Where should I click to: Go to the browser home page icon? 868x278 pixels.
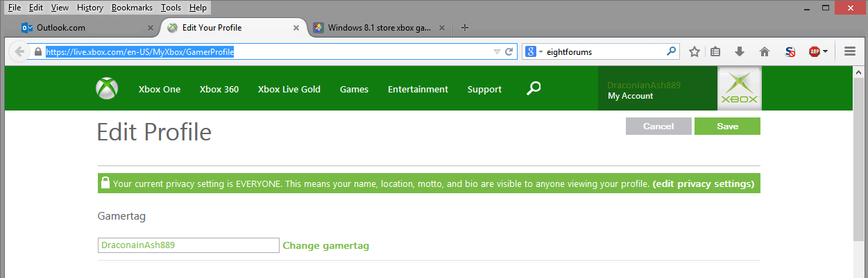[x=765, y=51]
